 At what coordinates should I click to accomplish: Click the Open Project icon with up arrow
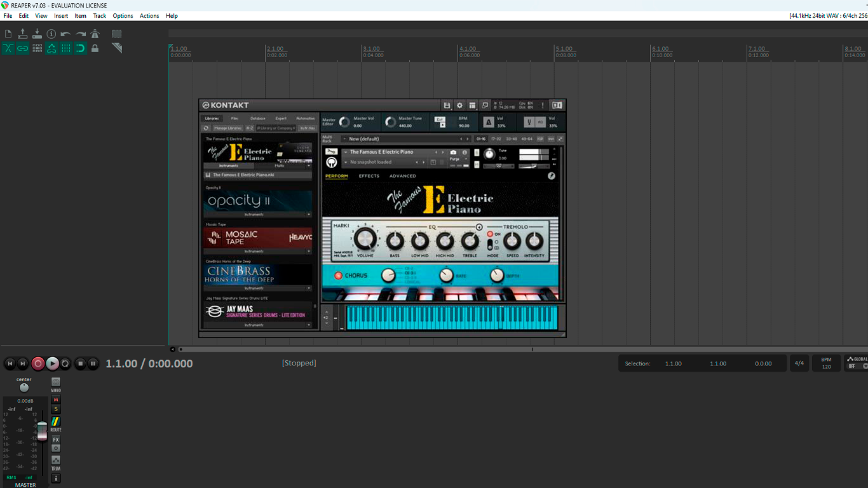23,34
